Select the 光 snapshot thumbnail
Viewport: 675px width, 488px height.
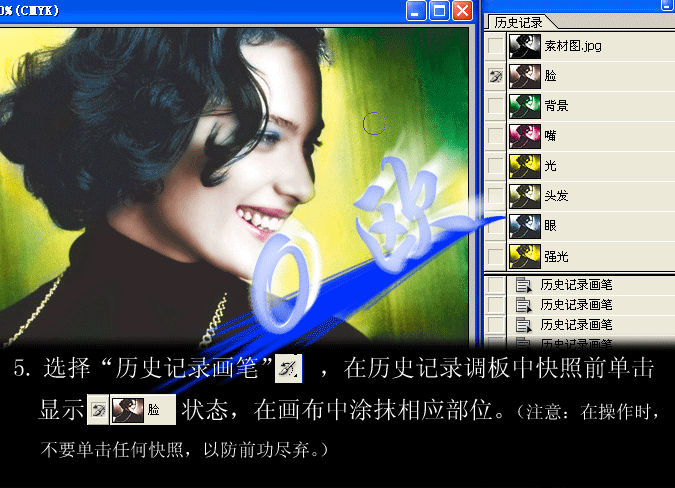click(x=525, y=167)
